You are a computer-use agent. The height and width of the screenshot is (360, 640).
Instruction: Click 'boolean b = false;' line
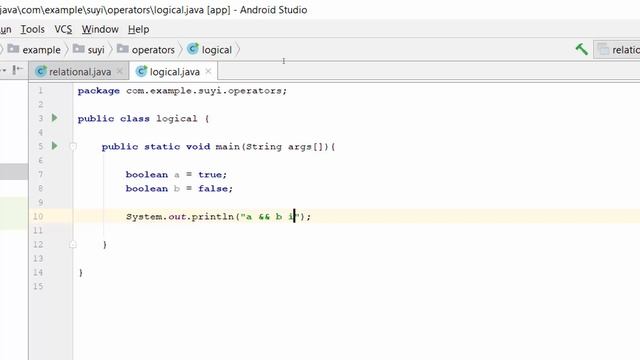[x=179, y=189]
